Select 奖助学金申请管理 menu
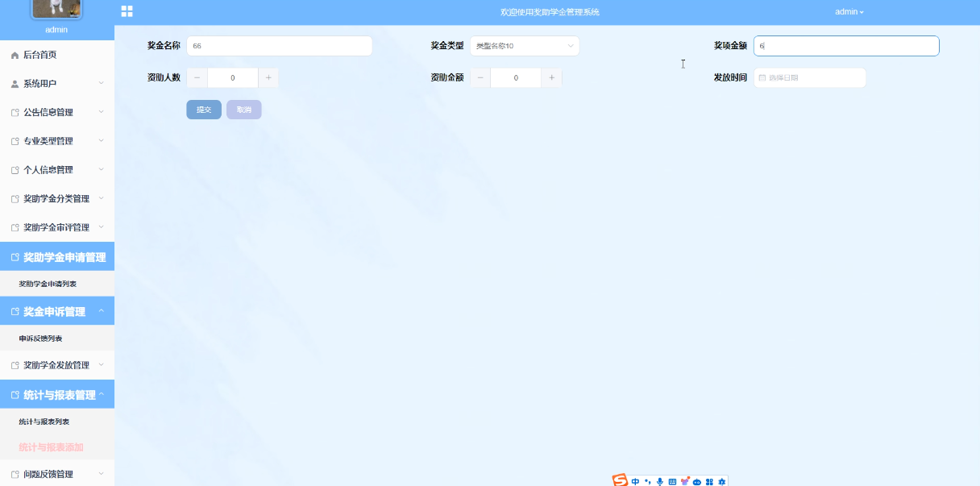Screen dimensions: 980x486 point(57,257)
